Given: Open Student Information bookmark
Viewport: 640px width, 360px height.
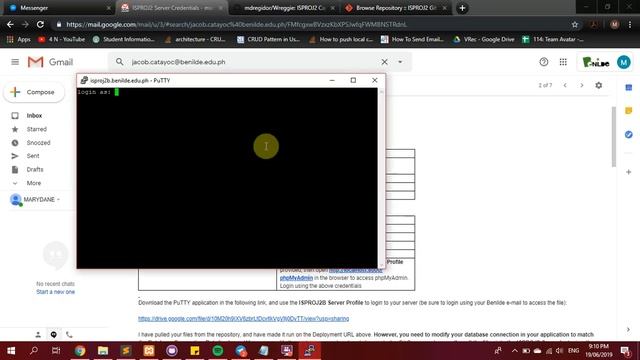Looking at the screenshot, I should (x=124, y=39).
